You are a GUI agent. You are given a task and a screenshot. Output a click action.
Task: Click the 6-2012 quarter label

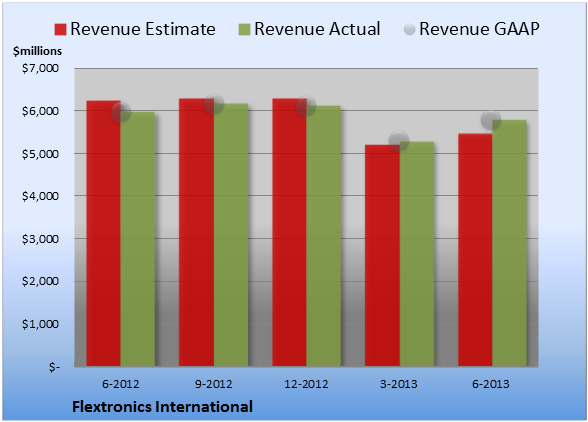[x=121, y=384]
